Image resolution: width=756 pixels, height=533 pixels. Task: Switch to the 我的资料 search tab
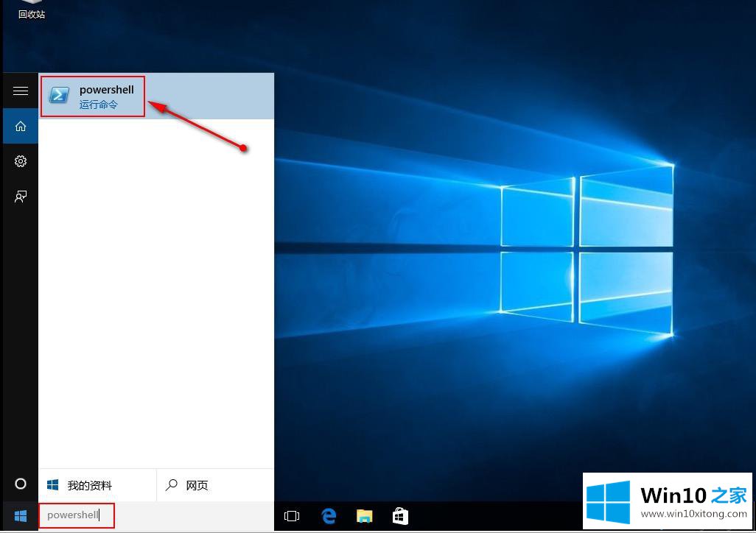click(97, 485)
